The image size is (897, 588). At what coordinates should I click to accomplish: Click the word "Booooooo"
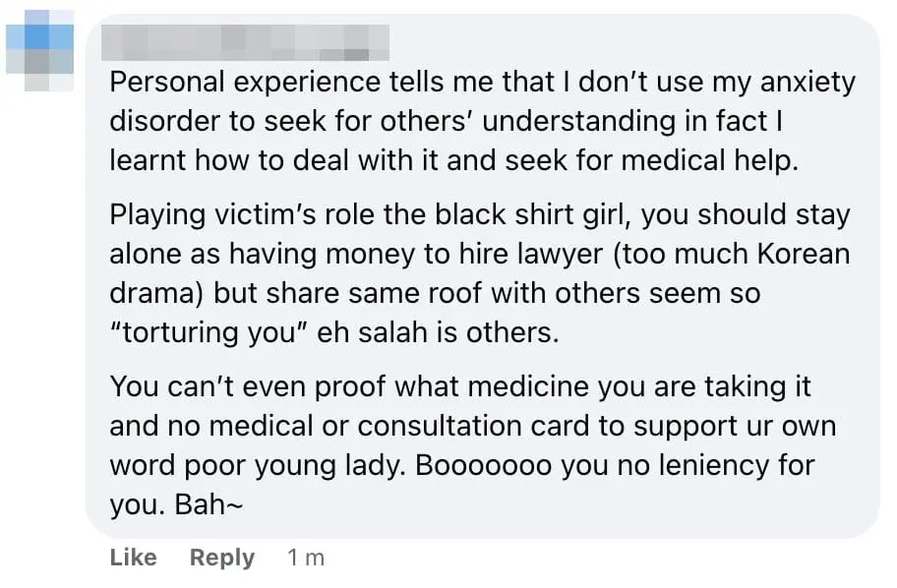[x=482, y=464]
